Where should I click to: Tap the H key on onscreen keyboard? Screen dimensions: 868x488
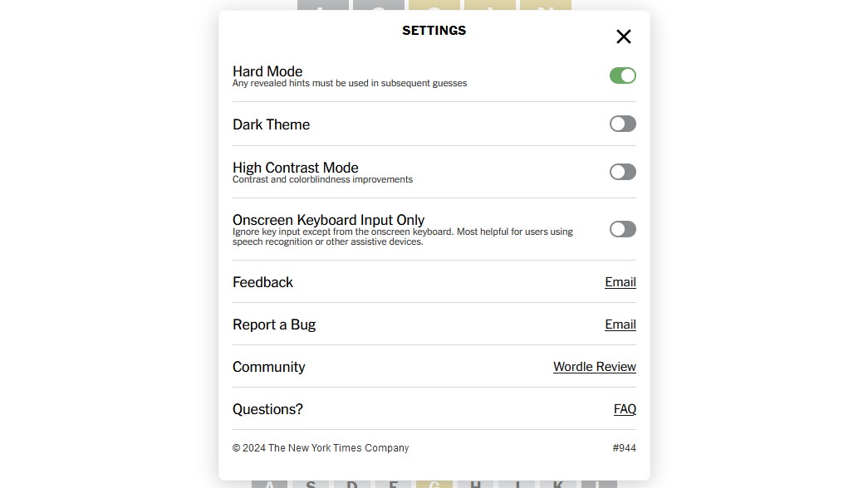coord(475,484)
